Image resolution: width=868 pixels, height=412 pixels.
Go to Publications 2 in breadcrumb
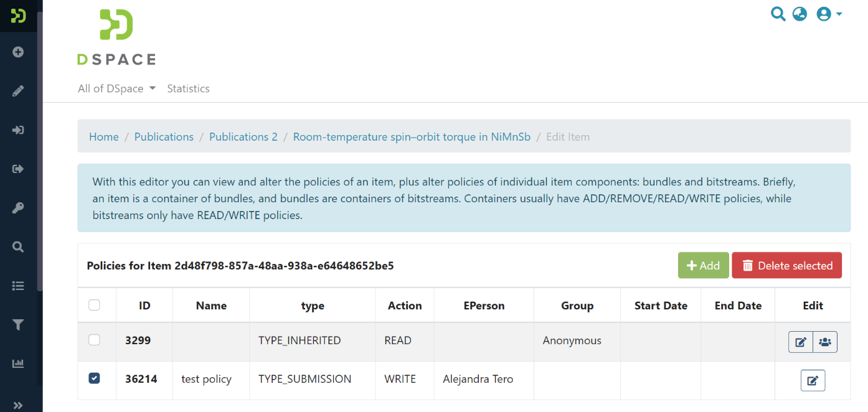243,137
